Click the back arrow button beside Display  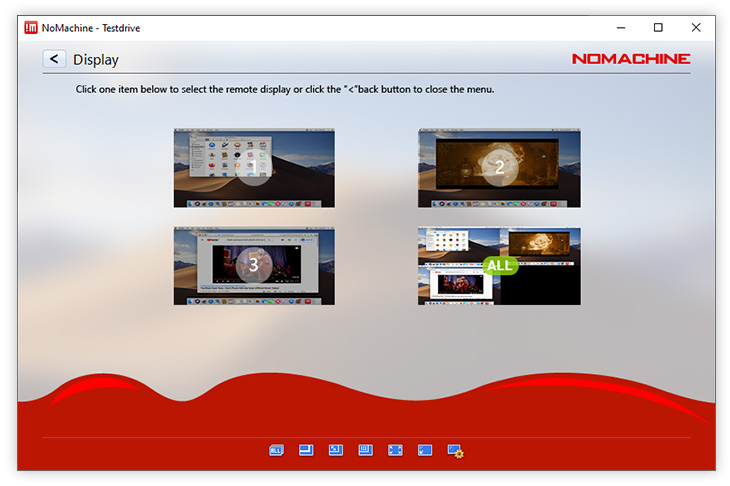coord(54,59)
